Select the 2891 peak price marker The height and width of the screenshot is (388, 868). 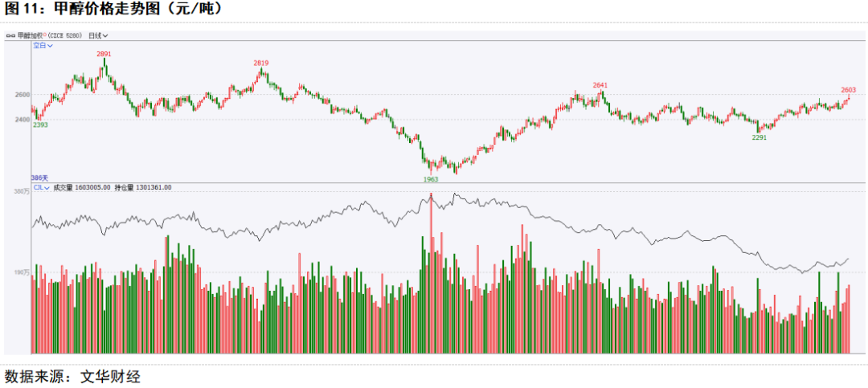pyautogui.click(x=104, y=54)
